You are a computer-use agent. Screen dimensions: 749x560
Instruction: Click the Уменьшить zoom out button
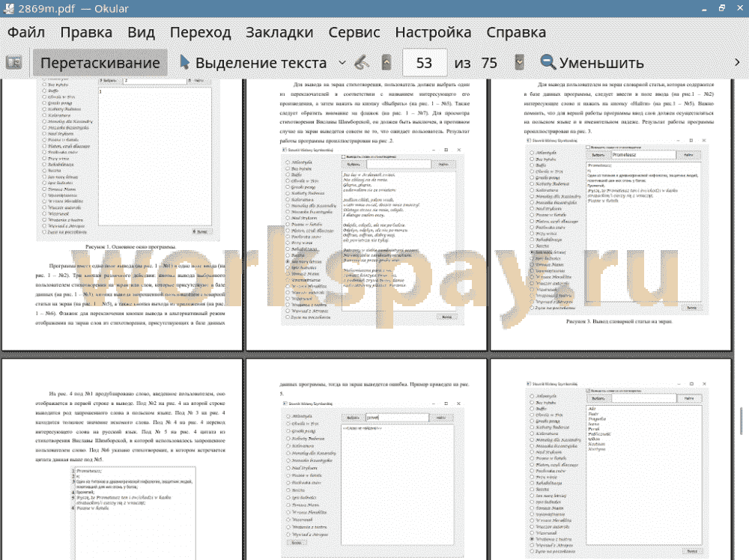(592, 63)
